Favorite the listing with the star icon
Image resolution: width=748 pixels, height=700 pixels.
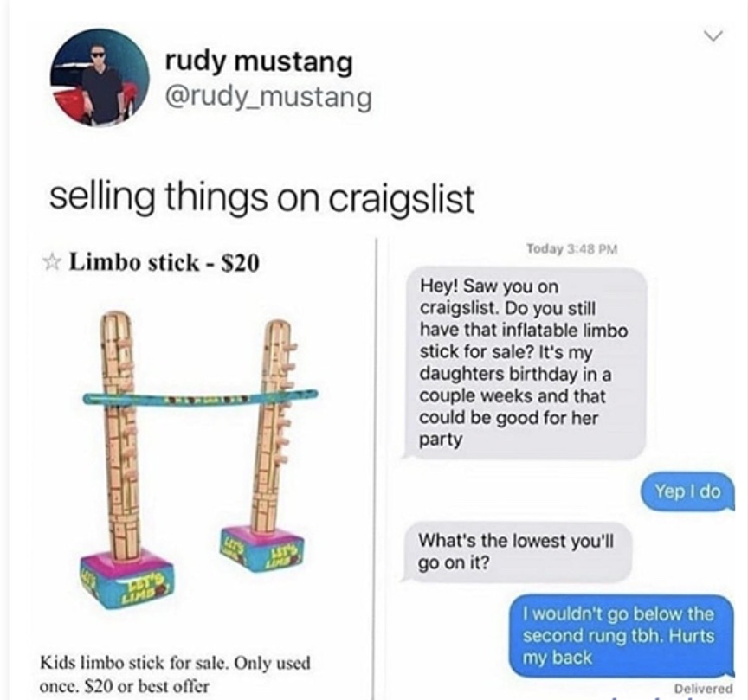[x=52, y=262]
